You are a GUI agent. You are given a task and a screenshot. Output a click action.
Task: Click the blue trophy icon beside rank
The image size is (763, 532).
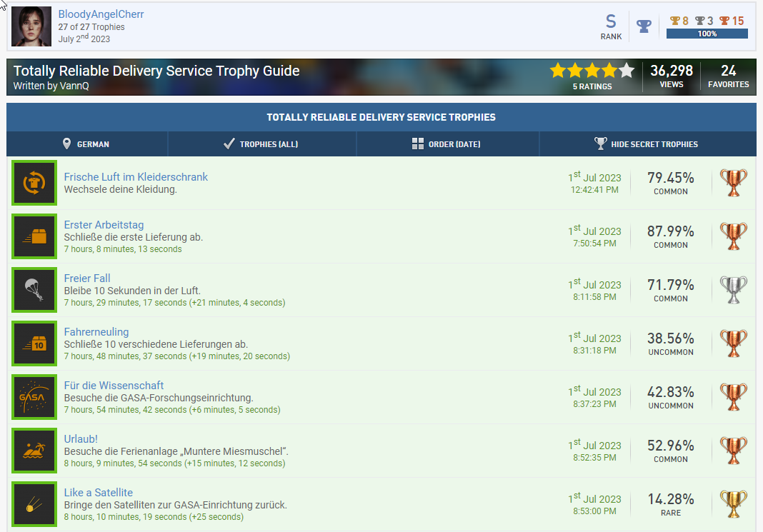(644, 26)
